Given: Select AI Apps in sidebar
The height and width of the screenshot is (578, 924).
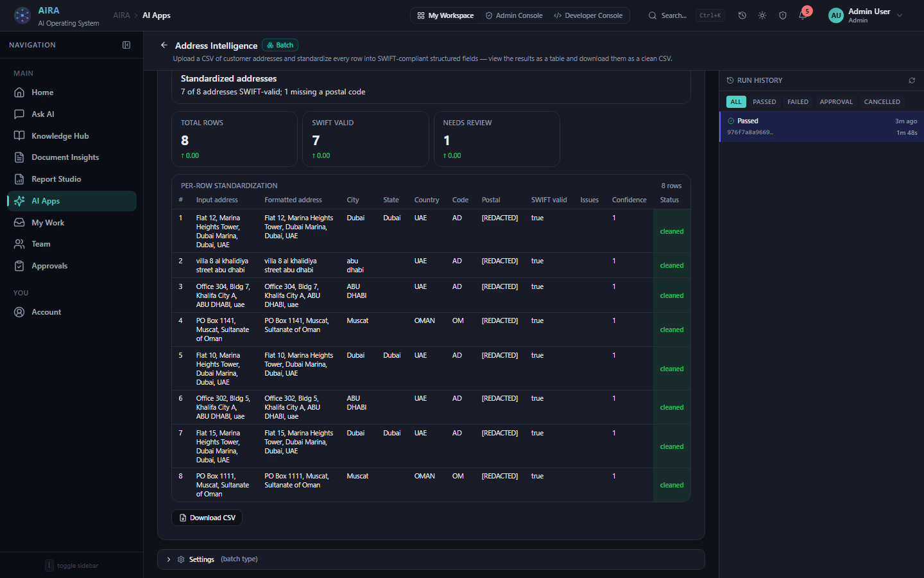Looking at the screenshot, I should point(72,201).
